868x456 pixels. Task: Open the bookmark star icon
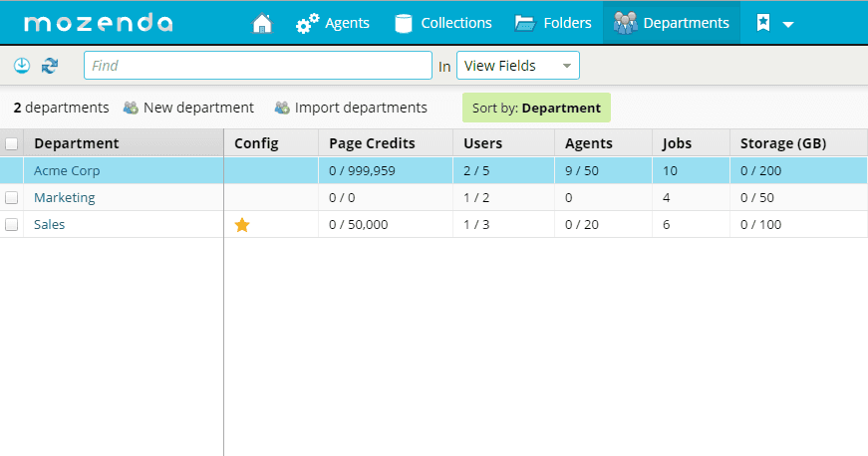(x=763, y=23)
